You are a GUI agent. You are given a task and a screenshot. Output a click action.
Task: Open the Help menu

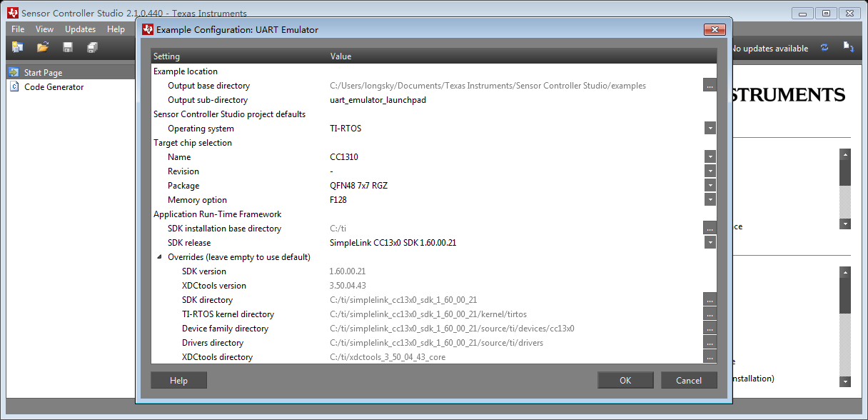click(116, 29)
